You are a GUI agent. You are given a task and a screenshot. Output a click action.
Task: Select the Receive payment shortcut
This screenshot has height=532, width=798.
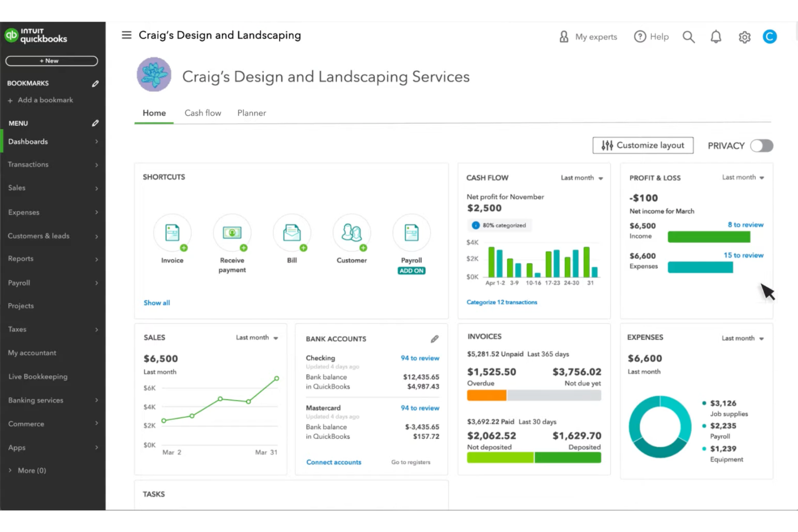click(x=232, y=232)
